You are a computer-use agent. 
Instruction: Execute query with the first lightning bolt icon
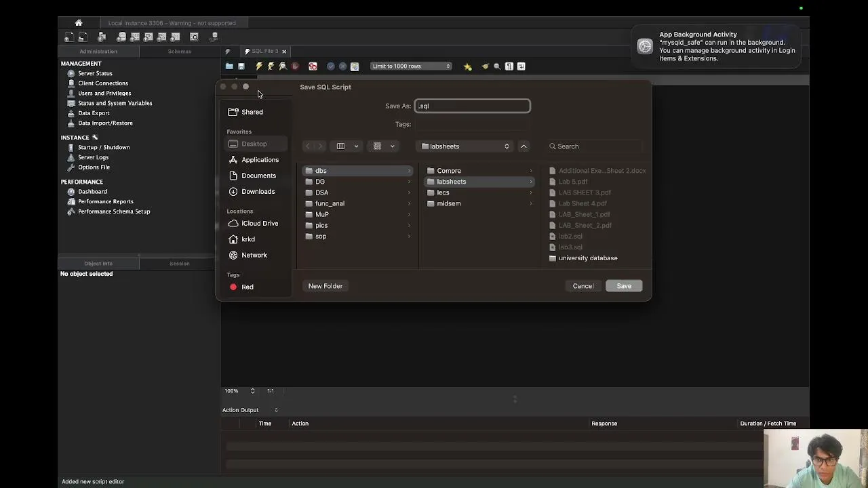[x=259, y=66]
